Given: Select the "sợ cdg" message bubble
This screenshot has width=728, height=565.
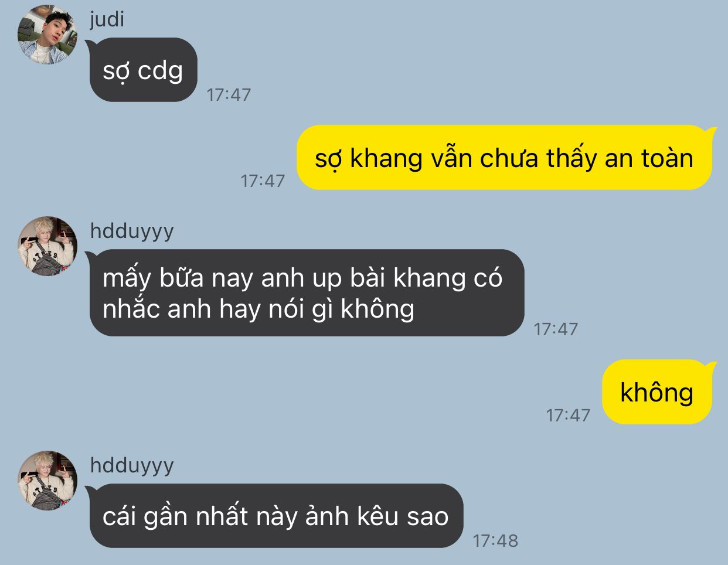Looking at the screenshot, I should tap(143, 70).
